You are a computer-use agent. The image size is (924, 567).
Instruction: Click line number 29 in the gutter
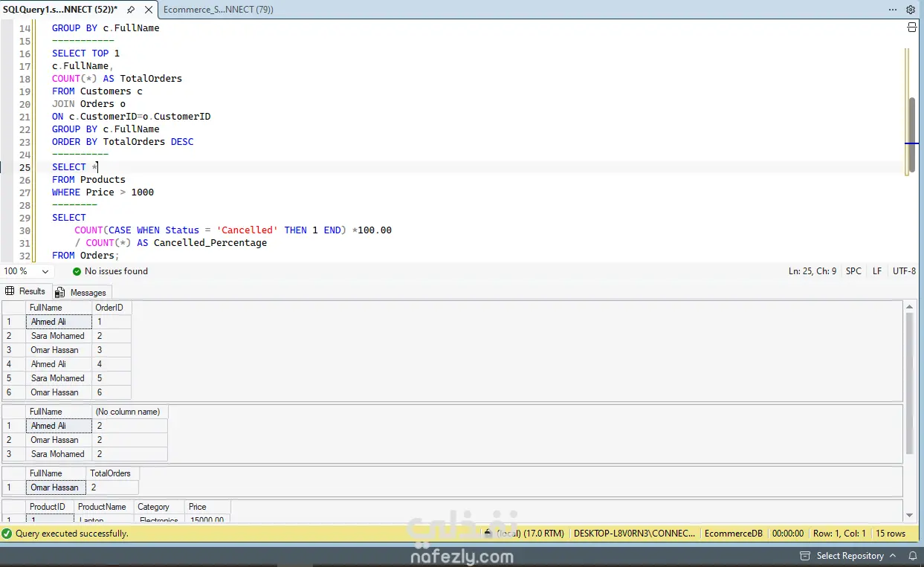click(25, 218)
